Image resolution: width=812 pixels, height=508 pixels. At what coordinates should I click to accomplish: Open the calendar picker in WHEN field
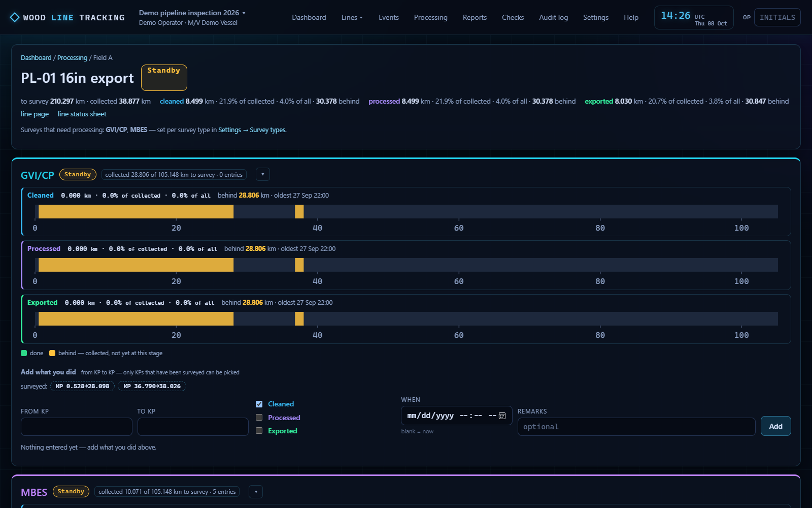click(x=502, y=416)
